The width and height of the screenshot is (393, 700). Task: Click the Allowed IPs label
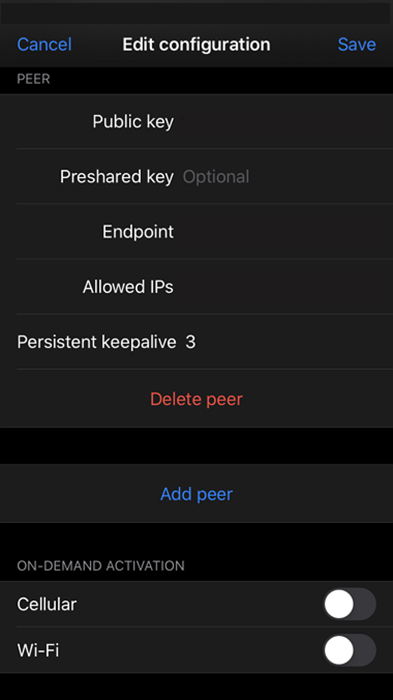pyautogui.click(x=128, y=287)
